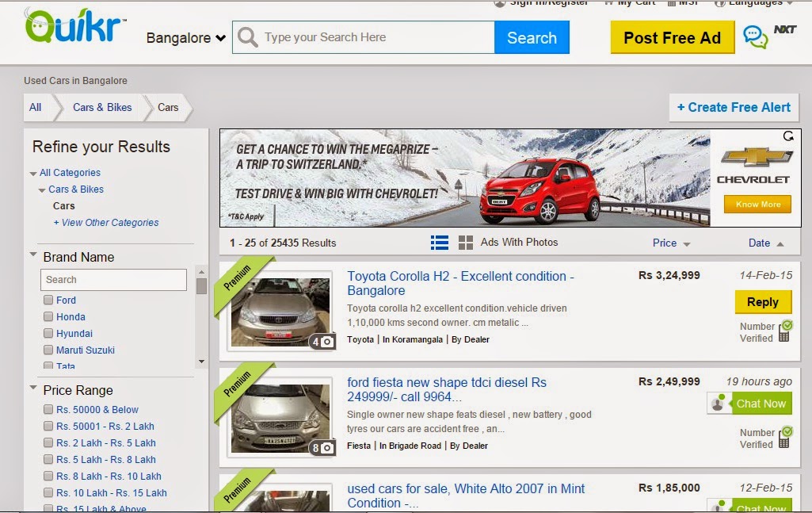
Task: Open the Quikr NXT chat icon
Action: pos(756,36)
